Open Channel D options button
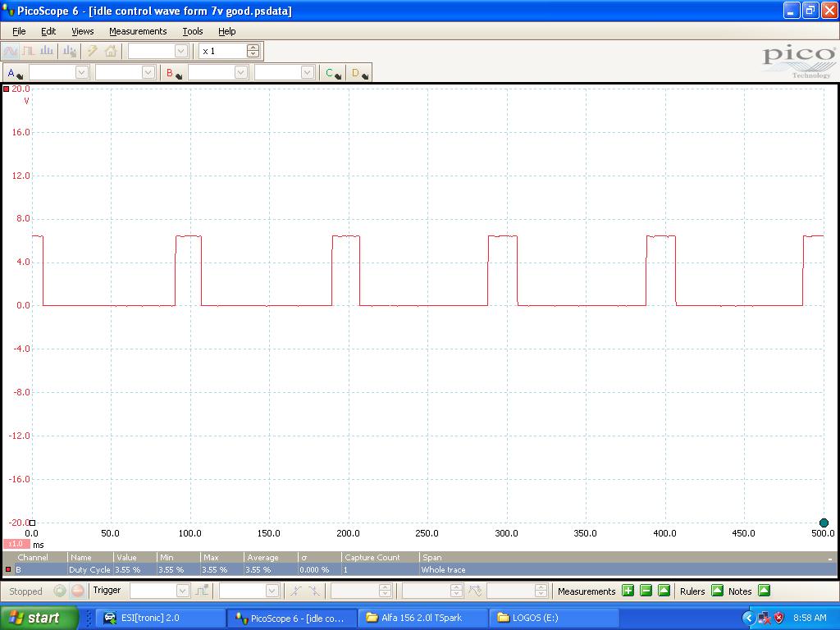The height and width of the screenshot is (630, 840). [360, 73]
